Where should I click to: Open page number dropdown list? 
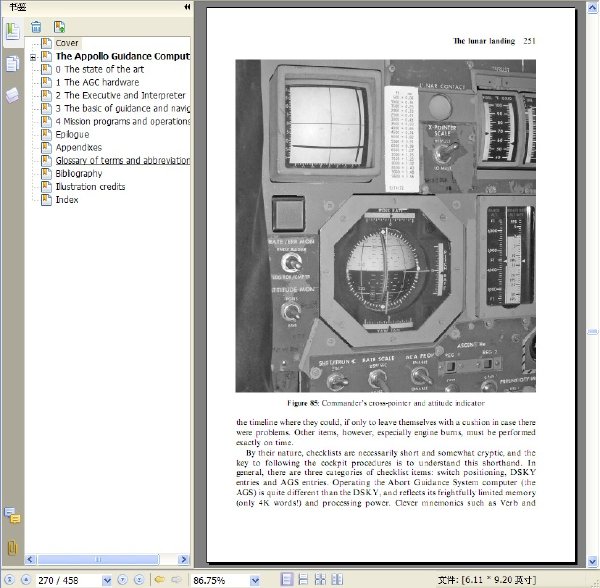(107, 580)
